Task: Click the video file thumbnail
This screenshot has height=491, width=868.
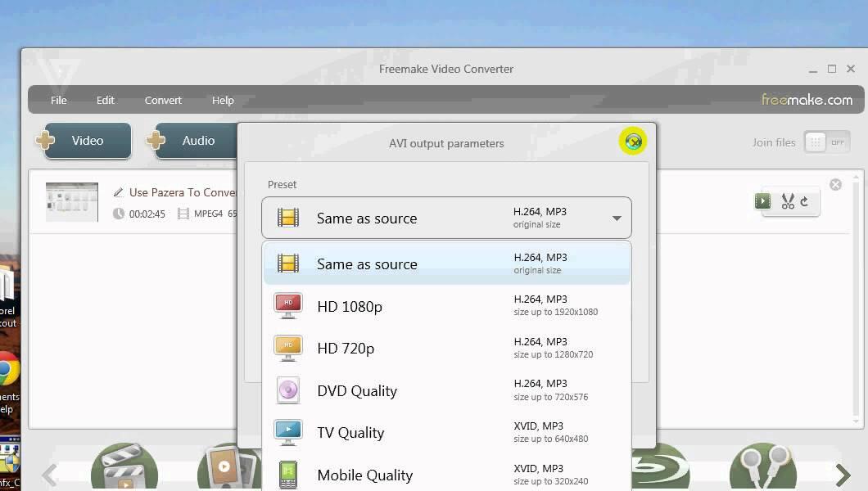Action: pos(72,202)
